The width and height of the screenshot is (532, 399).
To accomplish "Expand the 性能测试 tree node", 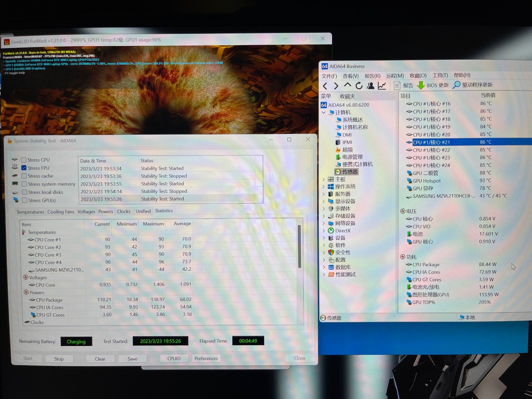I will pyautogui.click(x=324, y=274).
